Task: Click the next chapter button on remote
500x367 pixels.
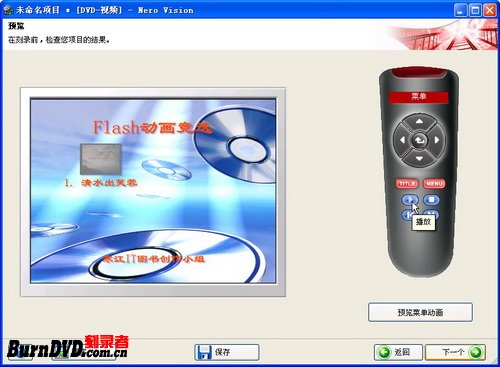Action: [x=432, y=214]
